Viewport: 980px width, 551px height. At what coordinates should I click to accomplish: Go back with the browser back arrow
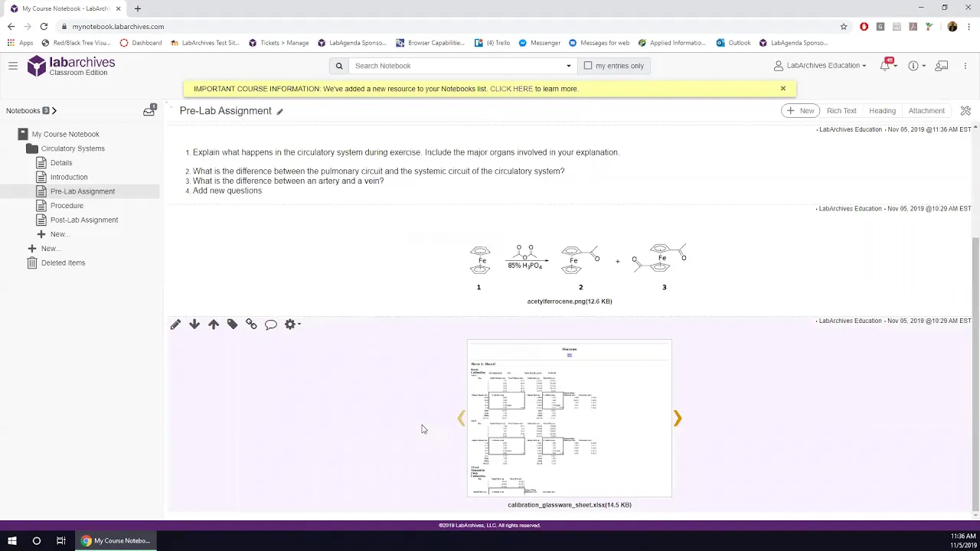click(x=11, y=26)
